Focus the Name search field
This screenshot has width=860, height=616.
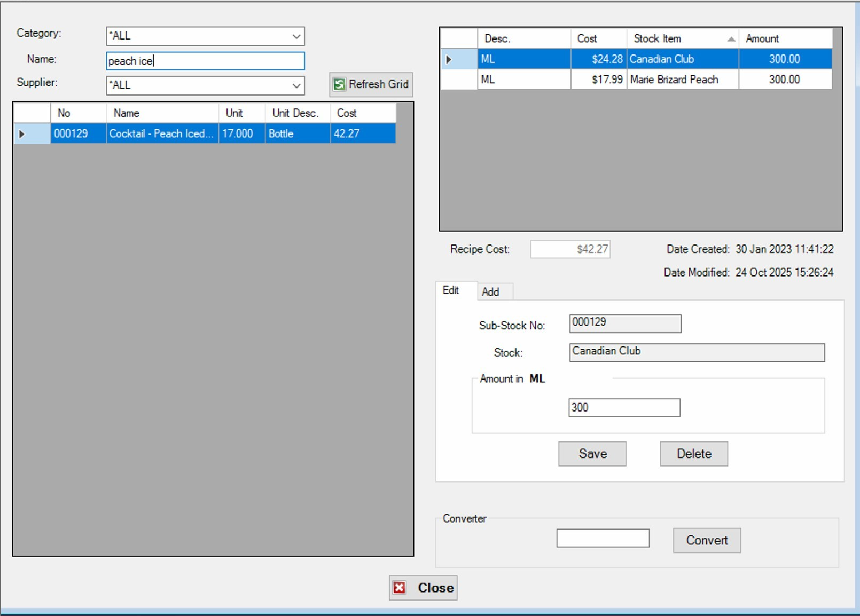point(205,61)
